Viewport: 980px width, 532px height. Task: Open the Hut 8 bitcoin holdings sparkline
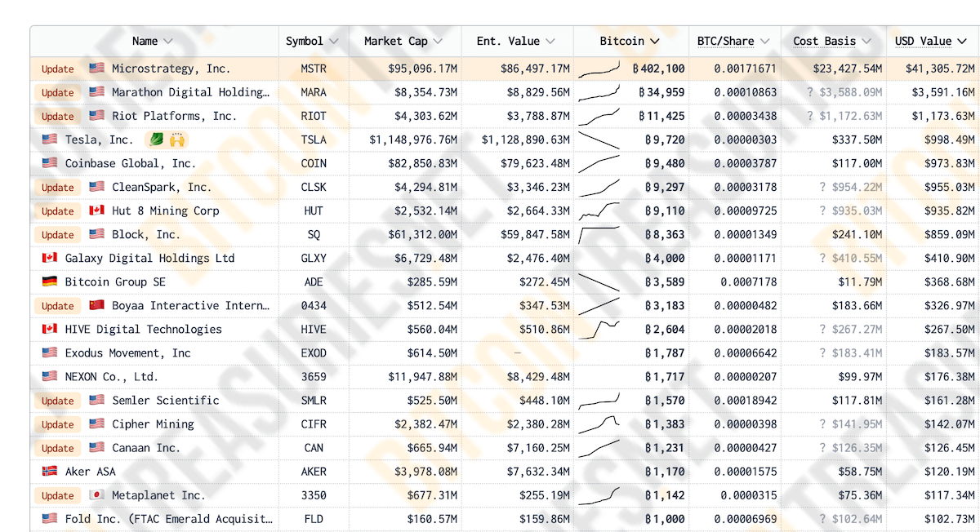[x=599, y=211]
